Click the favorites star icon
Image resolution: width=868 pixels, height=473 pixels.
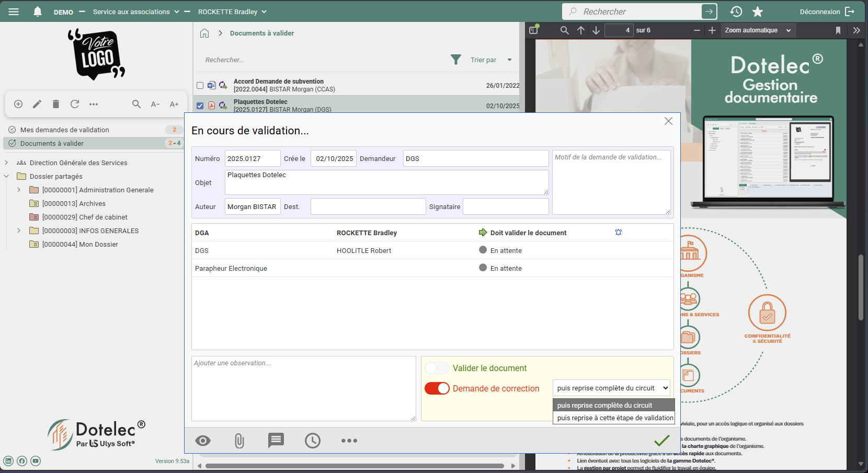pos(757,11)
